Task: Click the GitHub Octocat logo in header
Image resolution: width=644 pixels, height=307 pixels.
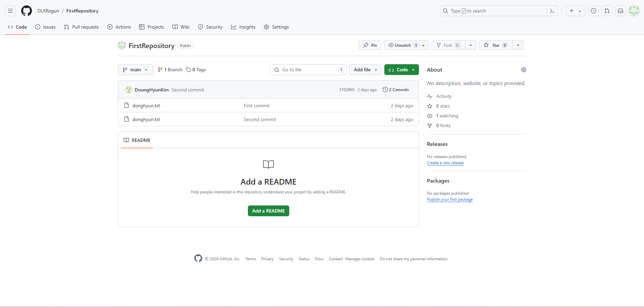Action: click(27, 11)
